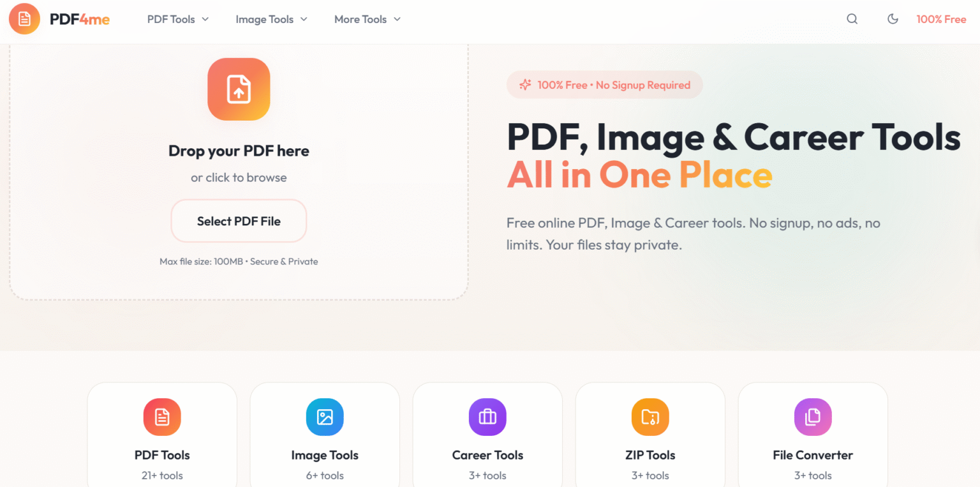Select the ZIP Tools folder icon

tap(650, 417)
